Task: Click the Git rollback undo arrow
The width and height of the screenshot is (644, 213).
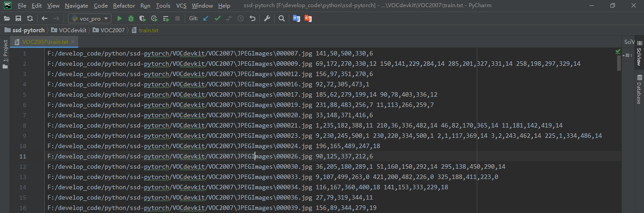Action: pyautogui.click(x=252, y=18)
